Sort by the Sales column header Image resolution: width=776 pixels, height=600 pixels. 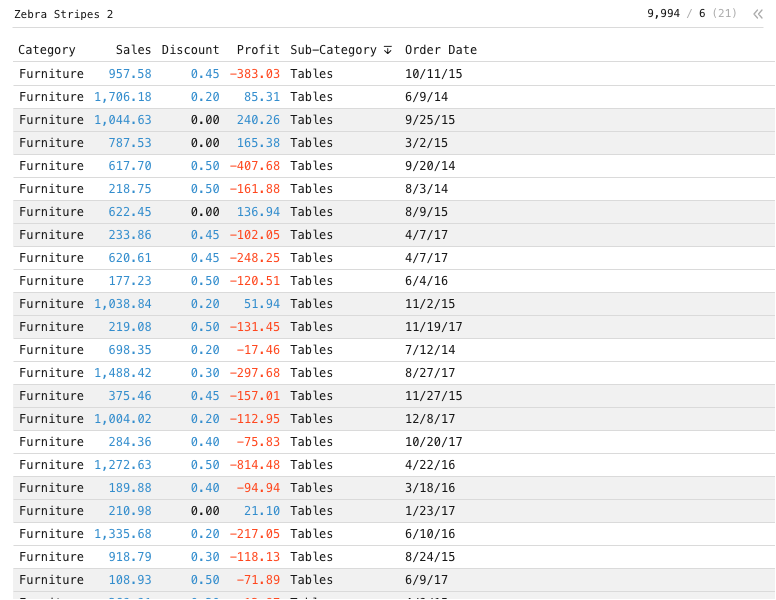pos(134,50)
